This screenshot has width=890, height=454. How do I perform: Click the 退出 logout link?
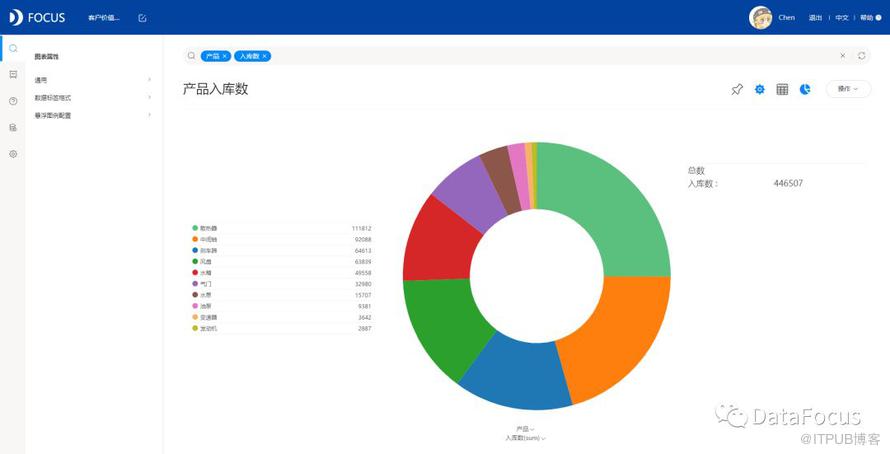[x=815, y=18]
